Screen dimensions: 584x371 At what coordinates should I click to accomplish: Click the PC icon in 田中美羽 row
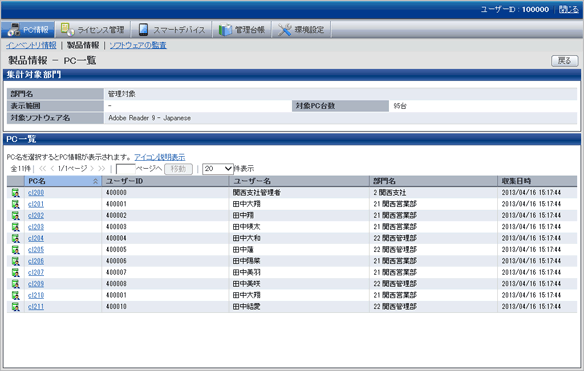[x=15, y=272]
